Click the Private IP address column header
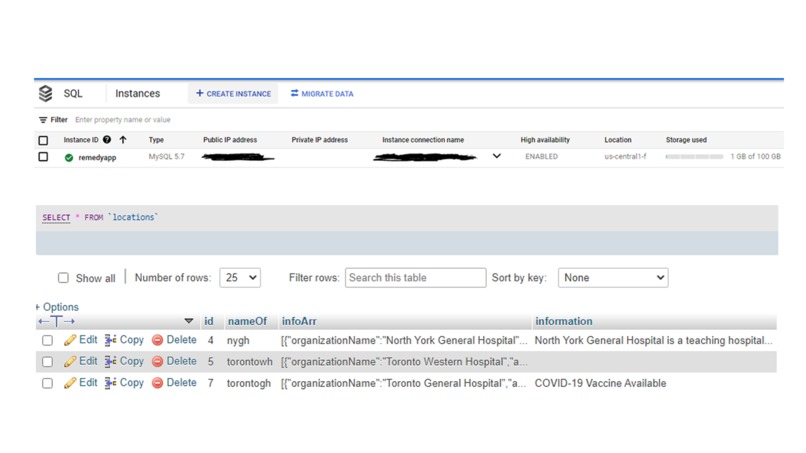Viewport: 806px width, 453px height. (x=320, y=140)
